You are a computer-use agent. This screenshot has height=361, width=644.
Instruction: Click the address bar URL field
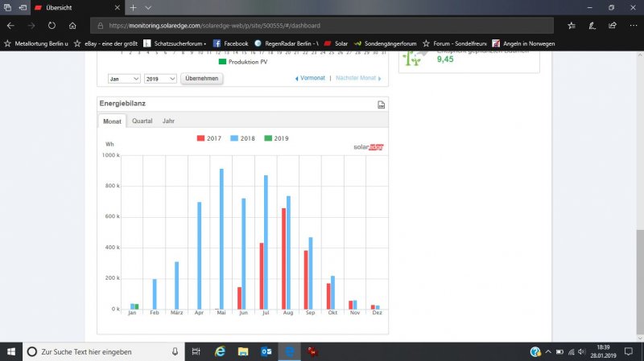coord(321,26)
